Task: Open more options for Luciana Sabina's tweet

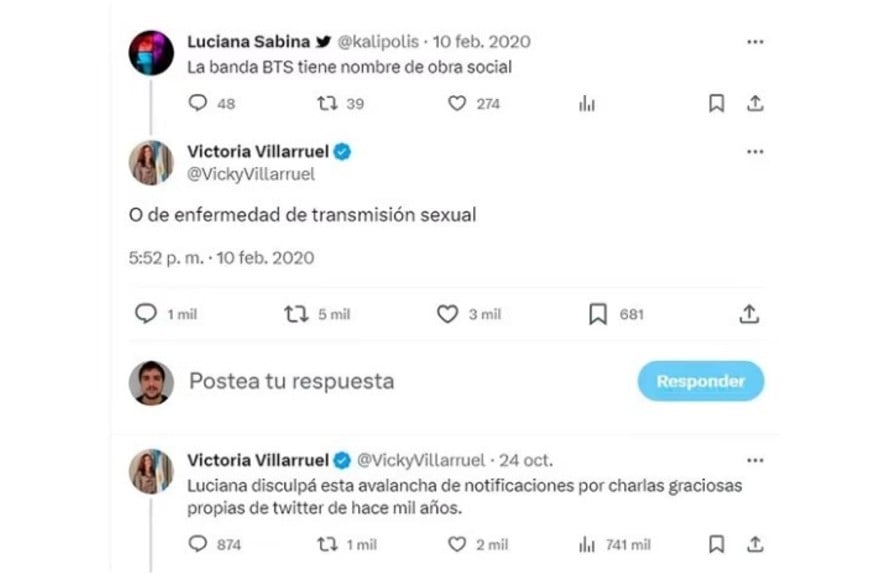Action: click(x=755, y=42)
